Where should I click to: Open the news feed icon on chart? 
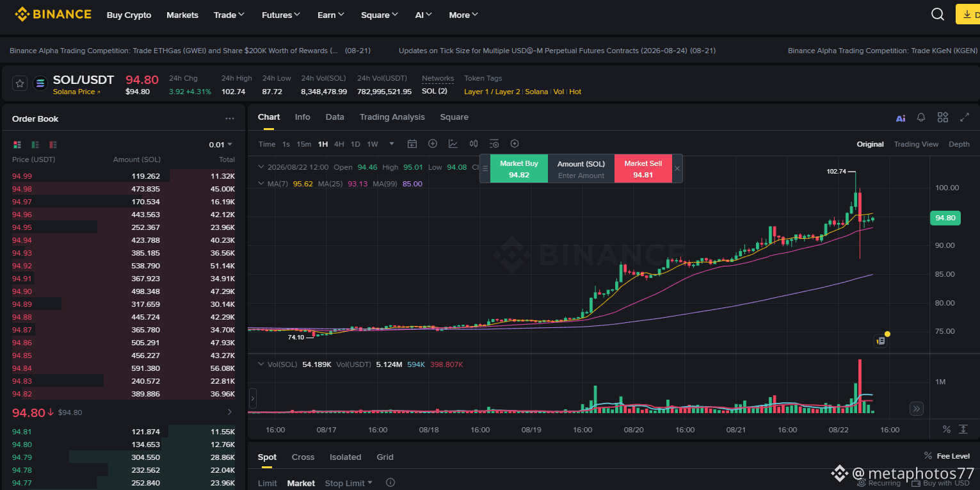[881, 341]
